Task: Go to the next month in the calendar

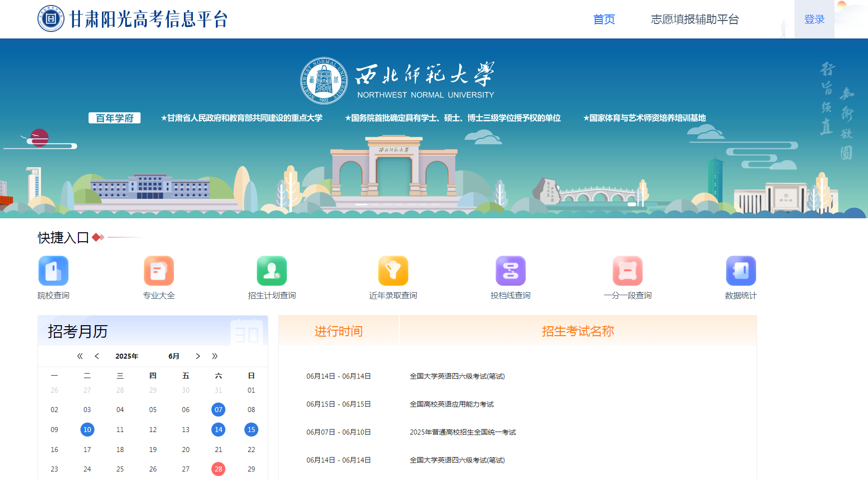Action: (198, 356)
